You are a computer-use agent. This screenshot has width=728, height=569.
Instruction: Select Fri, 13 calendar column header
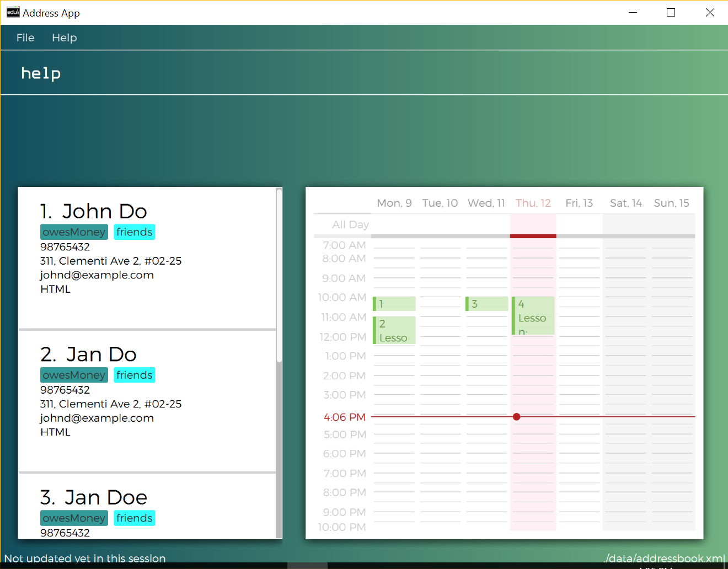pos(579,203)
